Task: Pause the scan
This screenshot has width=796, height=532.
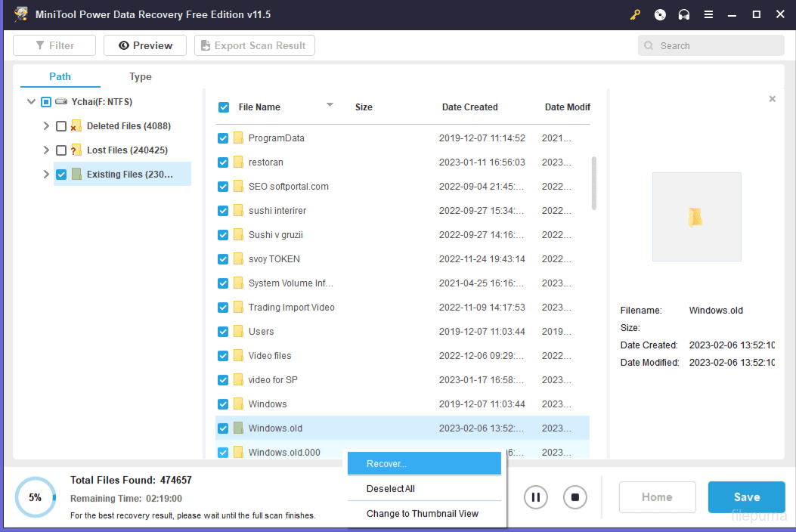Action: (x=535, y=497)
